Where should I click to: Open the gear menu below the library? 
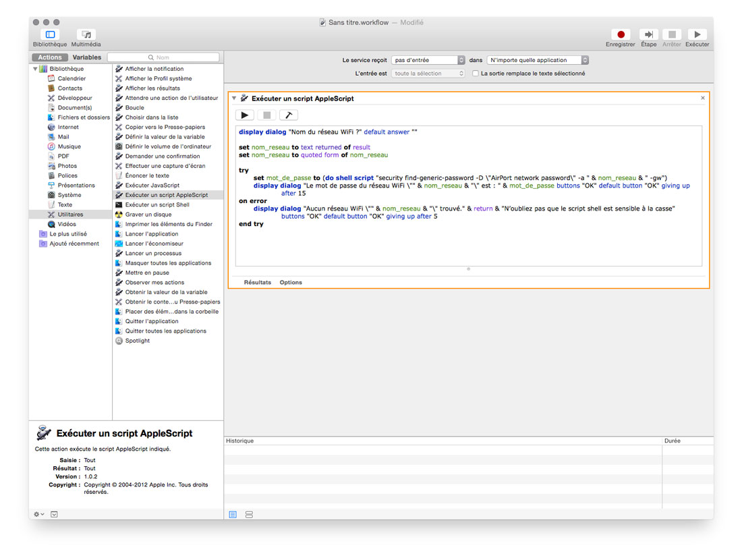click(39, 514)
